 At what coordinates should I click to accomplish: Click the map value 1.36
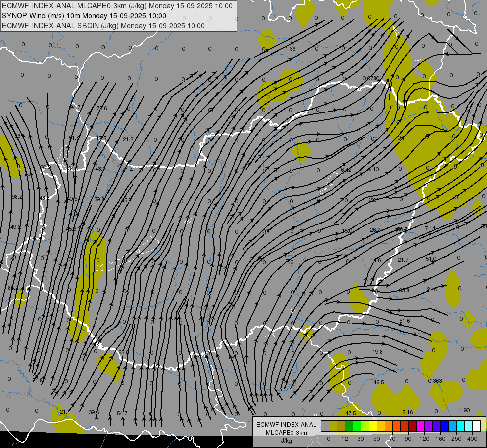point(291,49)
